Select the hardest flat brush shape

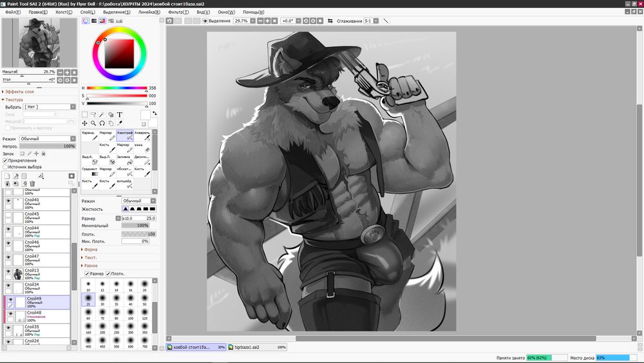click(153, 210)
